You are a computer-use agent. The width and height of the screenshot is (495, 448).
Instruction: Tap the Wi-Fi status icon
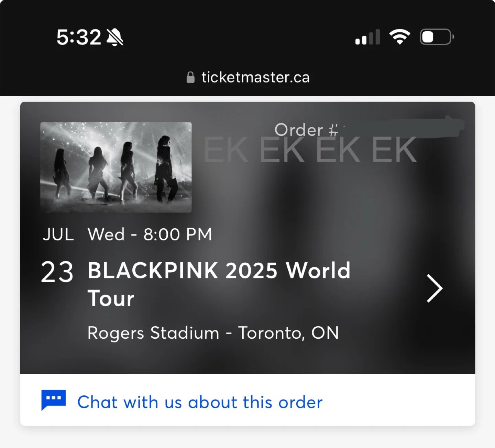point(399,37)
